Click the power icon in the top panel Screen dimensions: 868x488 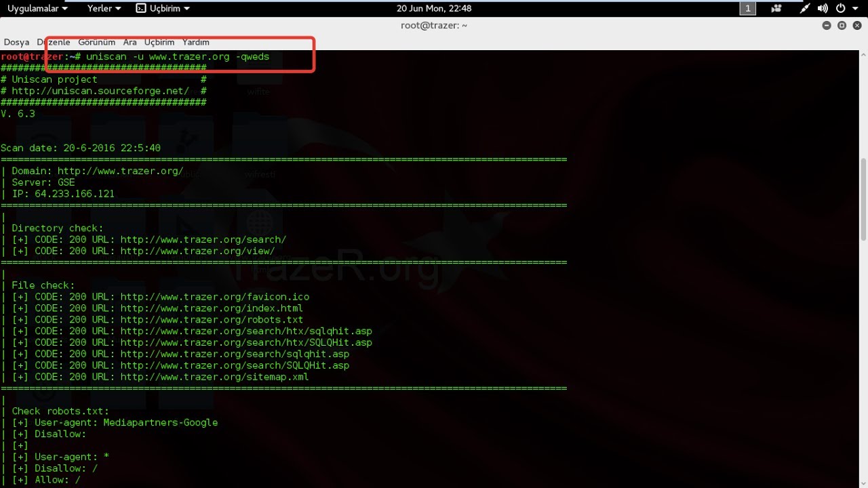click(841, 9)
